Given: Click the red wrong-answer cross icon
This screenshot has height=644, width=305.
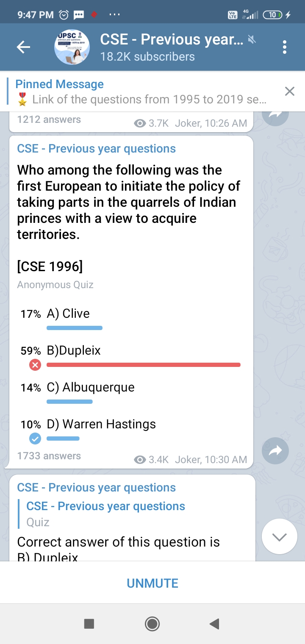Looking at the screenshot, I should click(35, 365).
